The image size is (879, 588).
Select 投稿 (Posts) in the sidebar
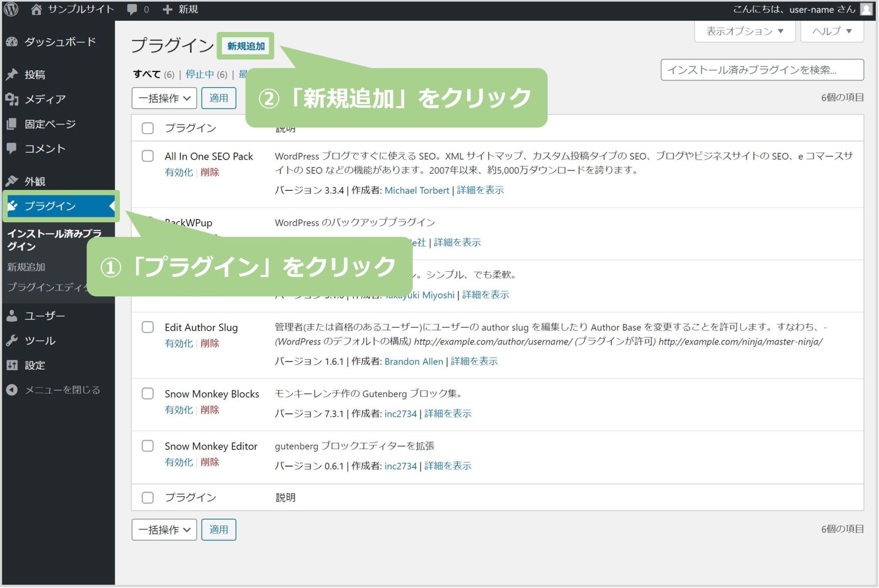[35, 75]
